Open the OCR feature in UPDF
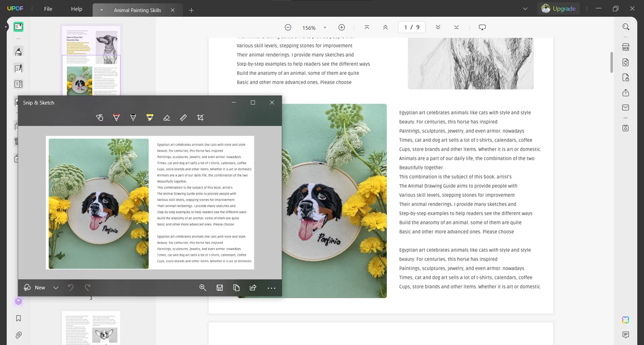The height and width of the screenshot is (345, 644). pyautogui.click(x=626, y=47)
